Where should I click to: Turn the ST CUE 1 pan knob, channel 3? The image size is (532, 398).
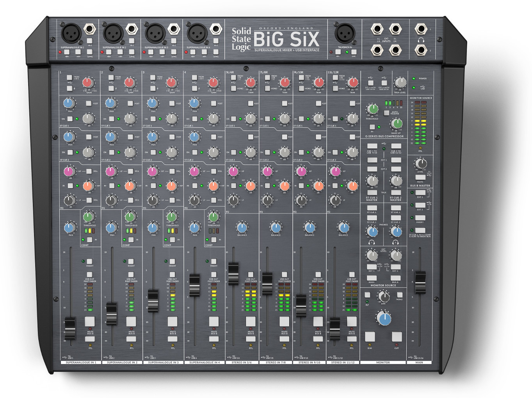(x=153, y=104)
